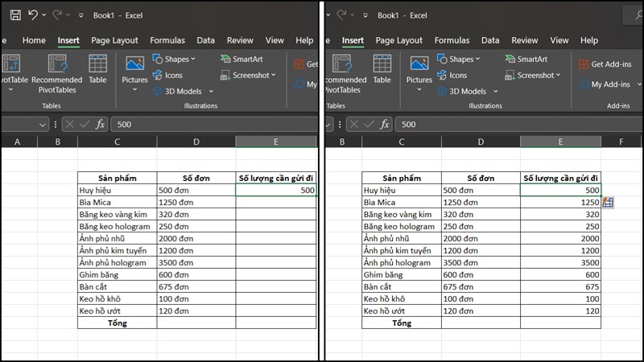Open Customize Quick Access Toolbar in left window
Viewport: 644px width, 362px height.
[81, 15]
